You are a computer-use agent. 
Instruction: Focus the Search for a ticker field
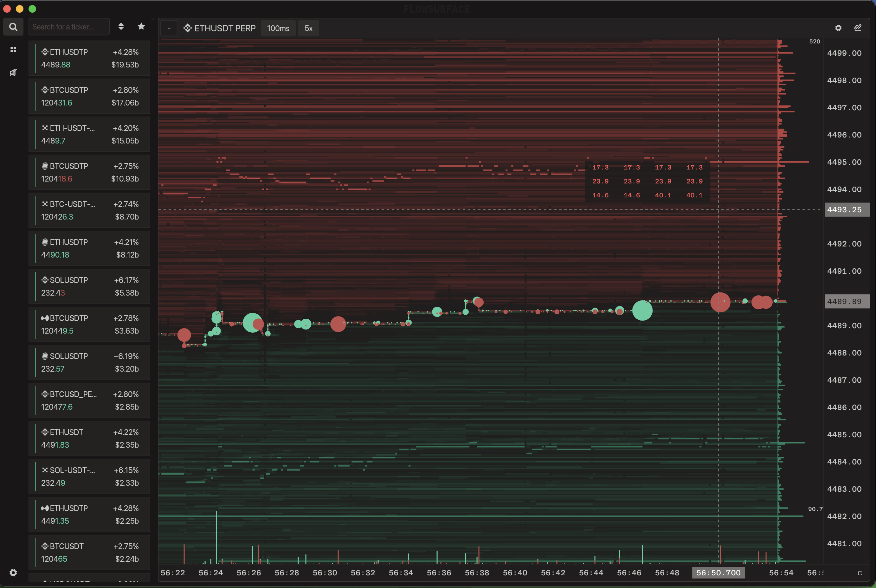(x=69, y=27)
